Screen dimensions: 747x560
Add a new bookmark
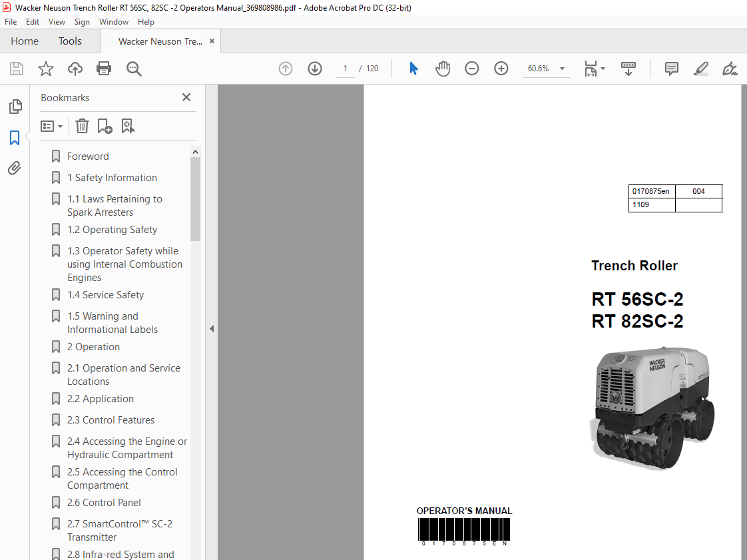tap(105, 127)
